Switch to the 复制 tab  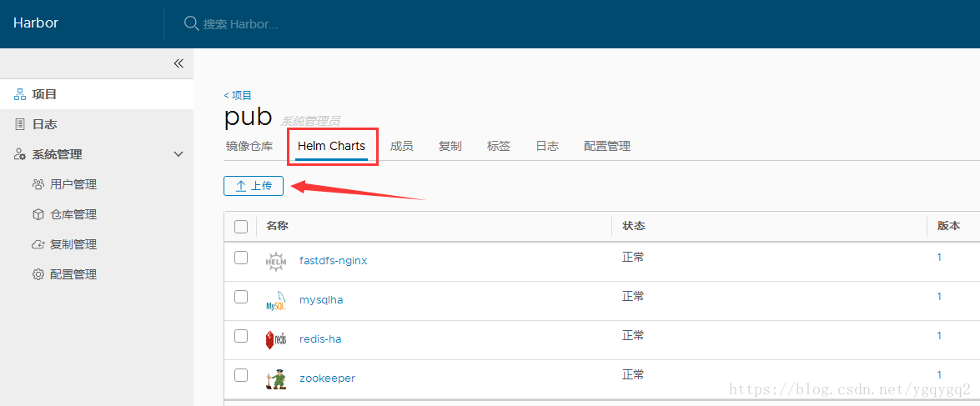pyautogui.click(x=450, y=146)
